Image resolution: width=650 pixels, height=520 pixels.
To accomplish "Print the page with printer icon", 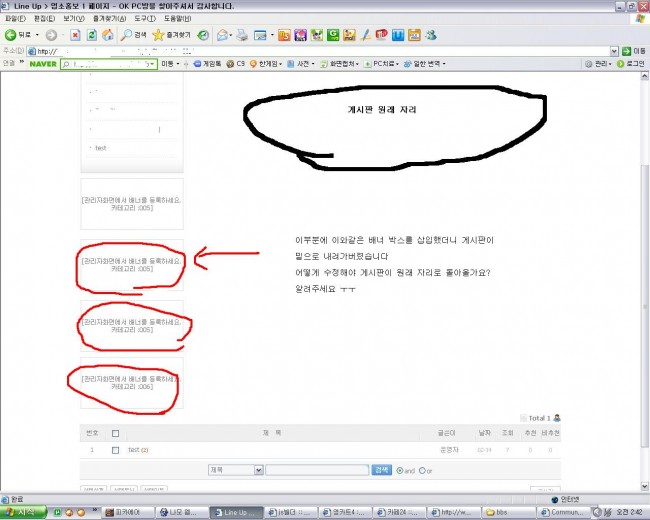I will click(x=242, y=35).
